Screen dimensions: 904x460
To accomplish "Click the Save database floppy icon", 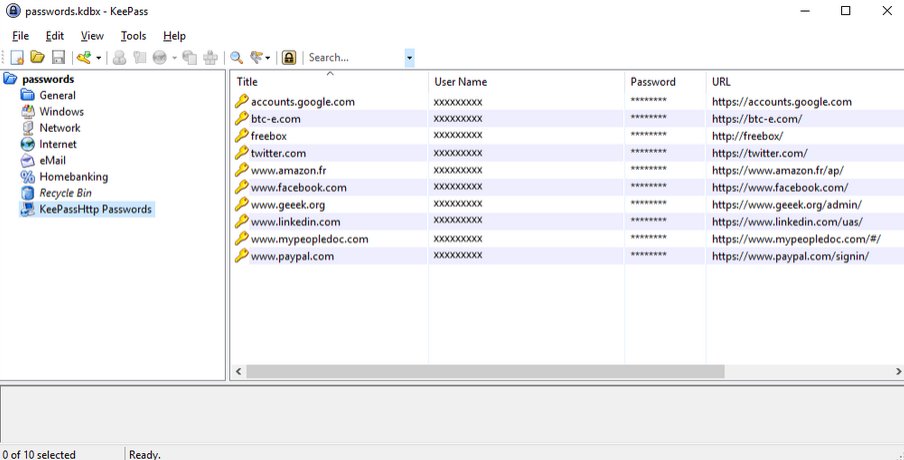I will [x=58, y=57].
